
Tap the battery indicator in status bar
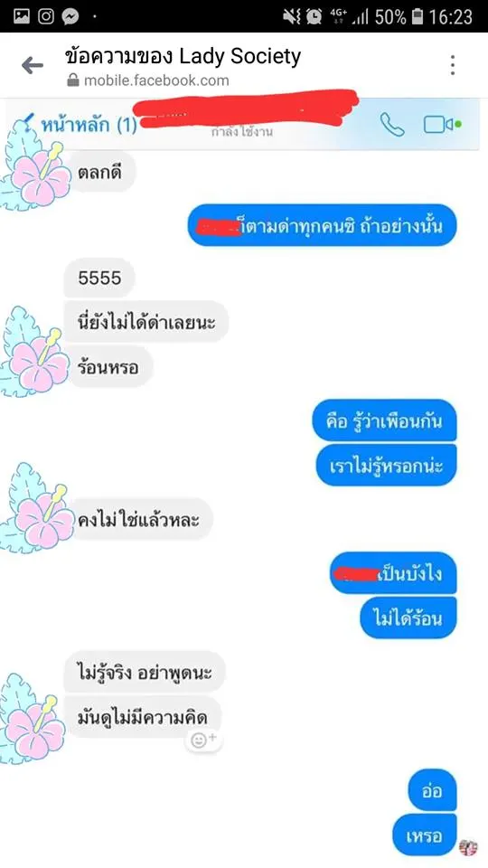point(418,16)
